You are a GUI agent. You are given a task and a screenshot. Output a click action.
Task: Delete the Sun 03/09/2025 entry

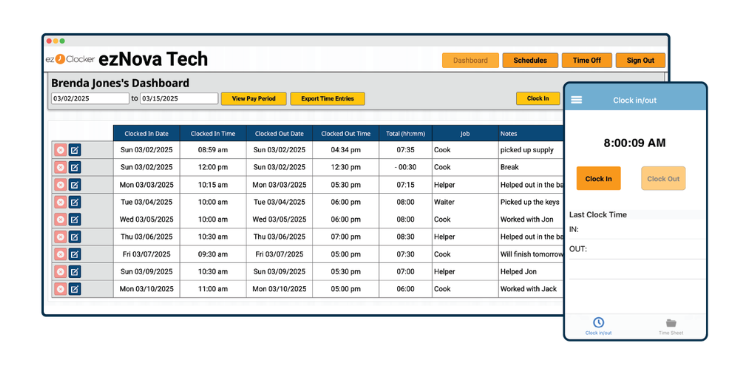(x=60, y=272)
